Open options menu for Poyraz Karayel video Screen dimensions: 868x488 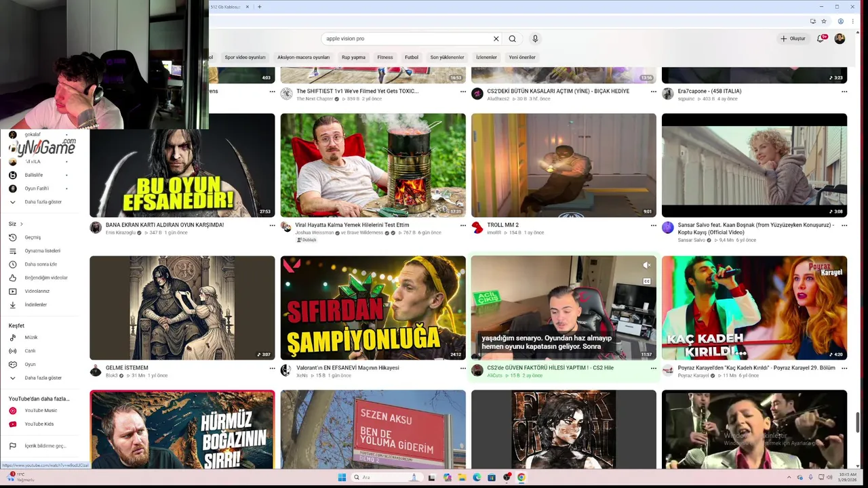coord(844,368)
